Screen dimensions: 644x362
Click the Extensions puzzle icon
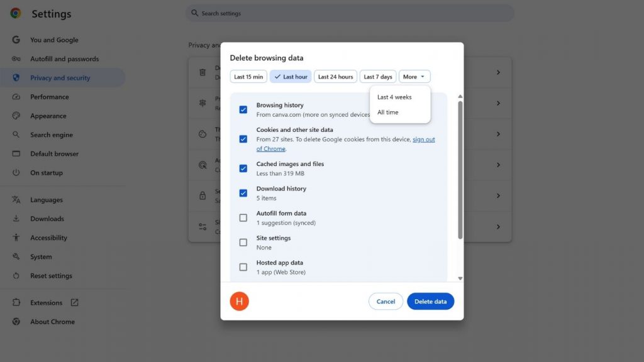(x=16, y=303)
